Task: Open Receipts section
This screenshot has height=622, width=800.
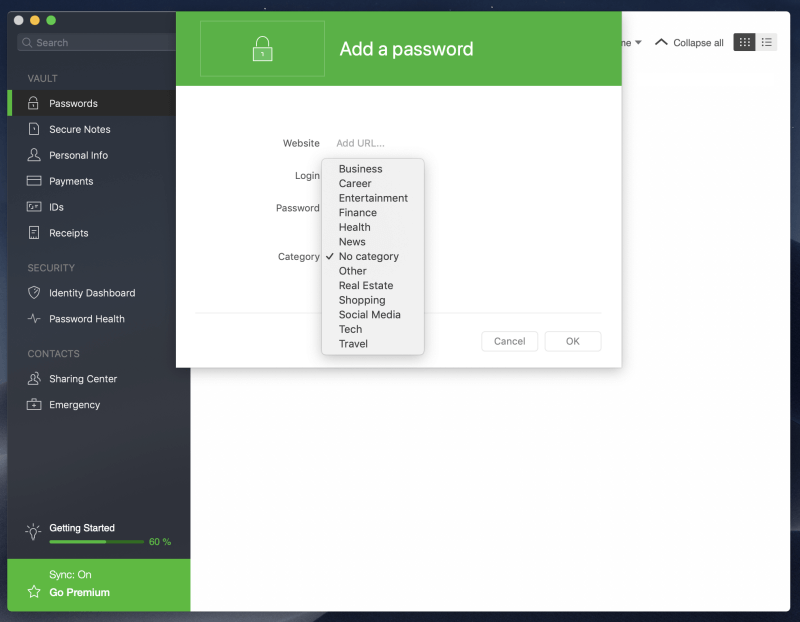Action: (x=68, y=233)
